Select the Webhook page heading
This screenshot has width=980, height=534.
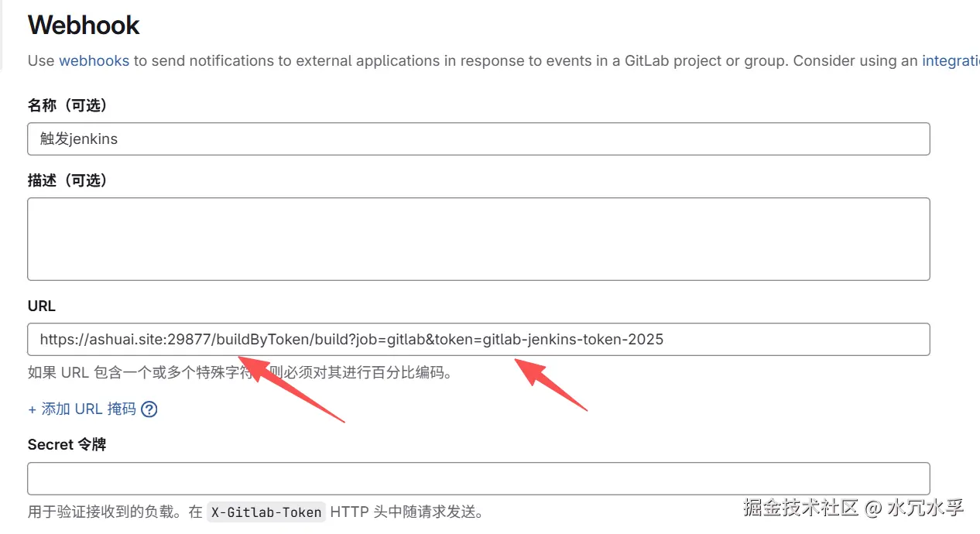click(x=84, y=25)
